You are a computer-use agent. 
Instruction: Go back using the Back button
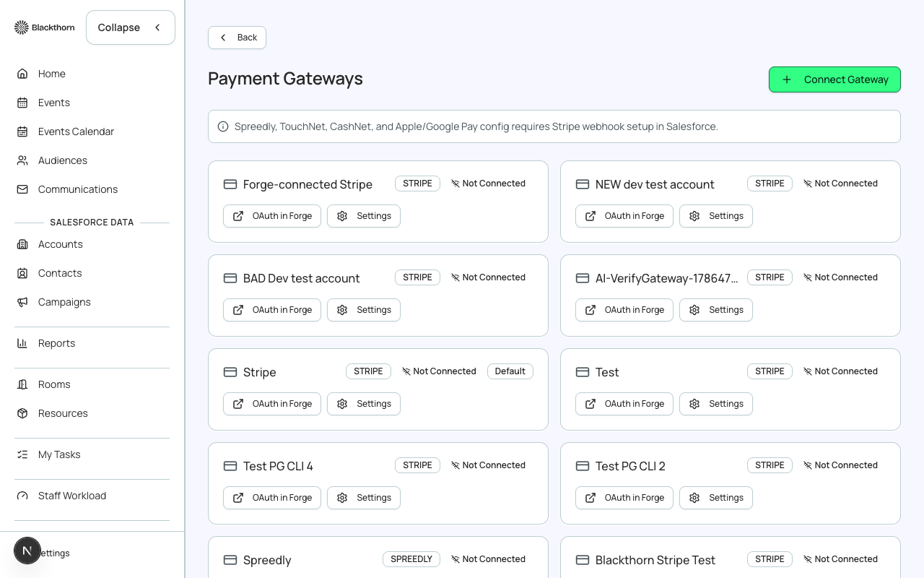coord(237,38)
